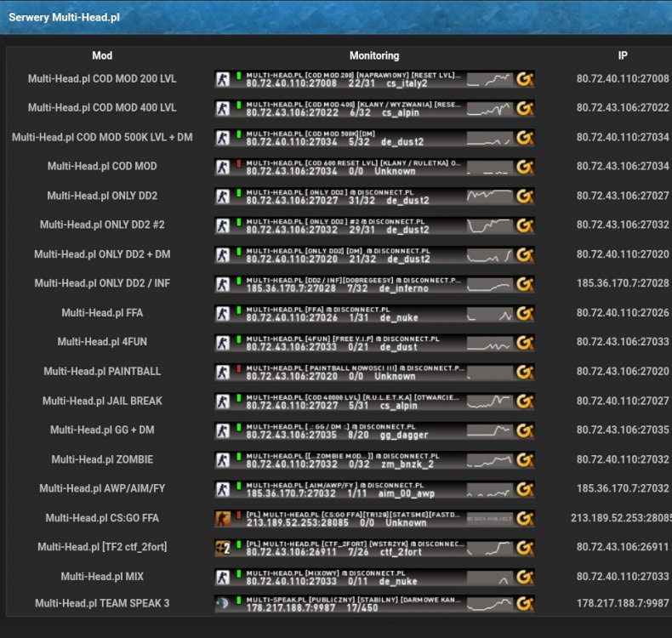
Task: Click the Mod column header
Action: click(x=102, y=56)
